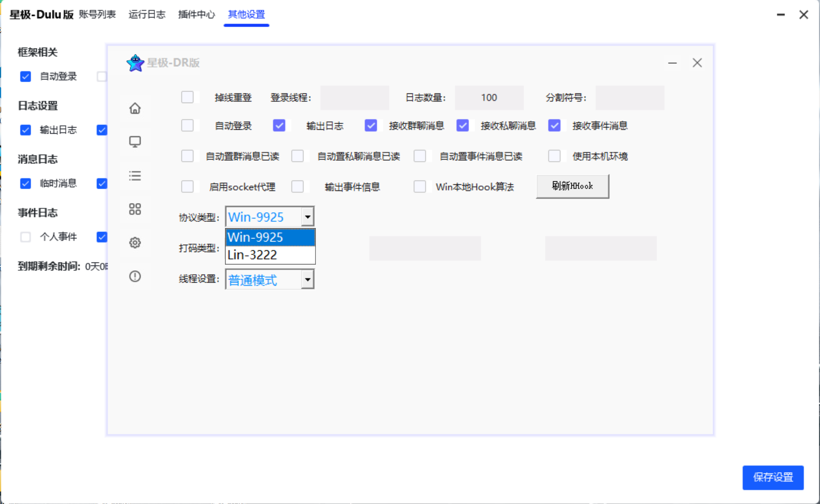The height and width of the screenshot is (504, 820).
Task: Open the list icon in sidebar
Action: pos(135,176)
